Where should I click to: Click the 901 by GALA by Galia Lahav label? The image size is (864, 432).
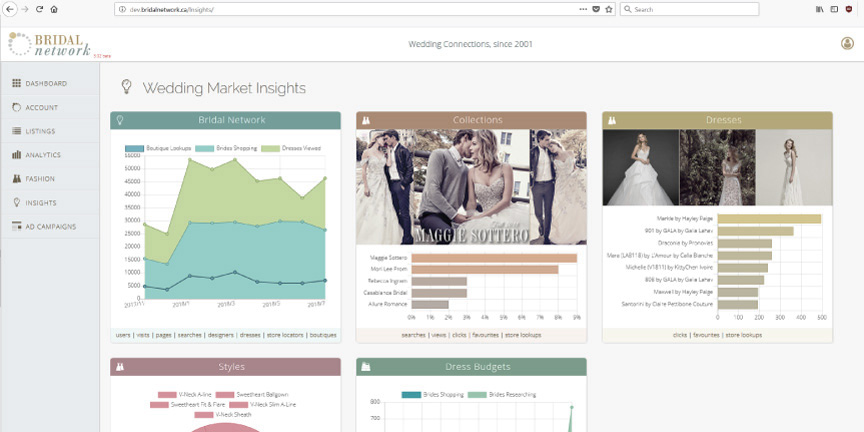[678, 231]
